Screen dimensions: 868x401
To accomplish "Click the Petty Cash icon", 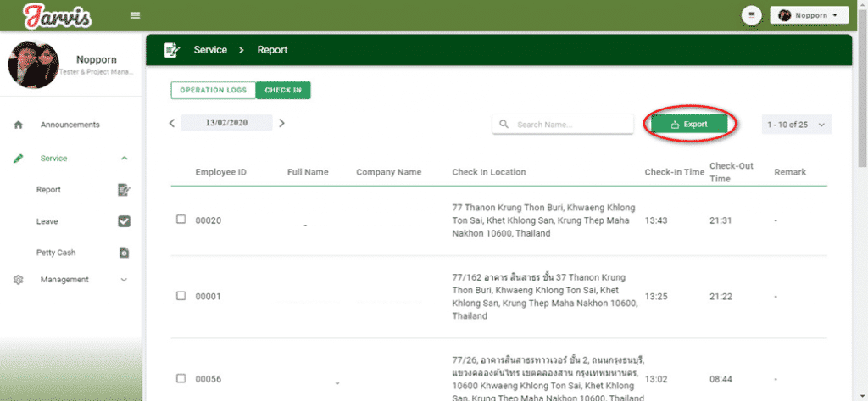I will click(124, 253).
